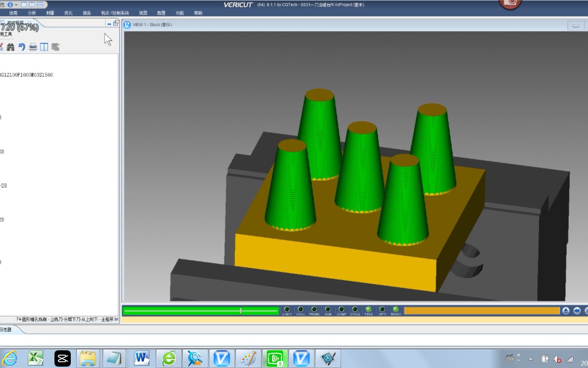Click the reset model eject-style button

tap(566, 311)
